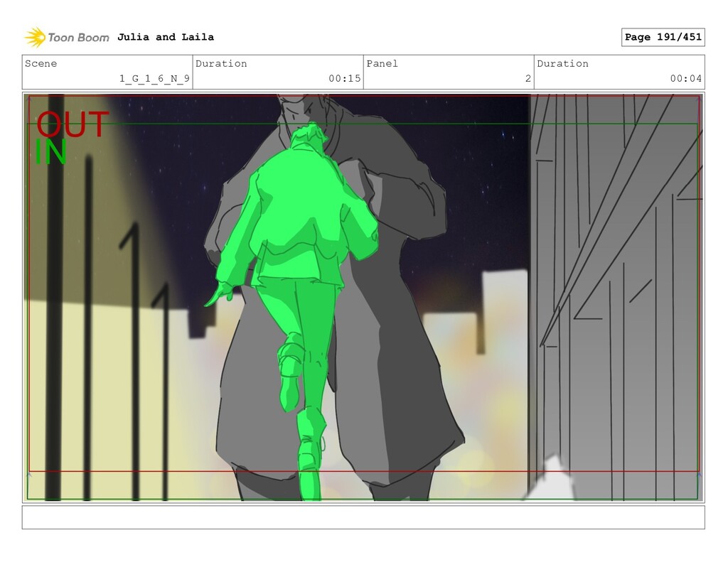The width and height of the screenshot is (728, 562).
Task: Select the 'Panel' header label
Action: point(382,63)
